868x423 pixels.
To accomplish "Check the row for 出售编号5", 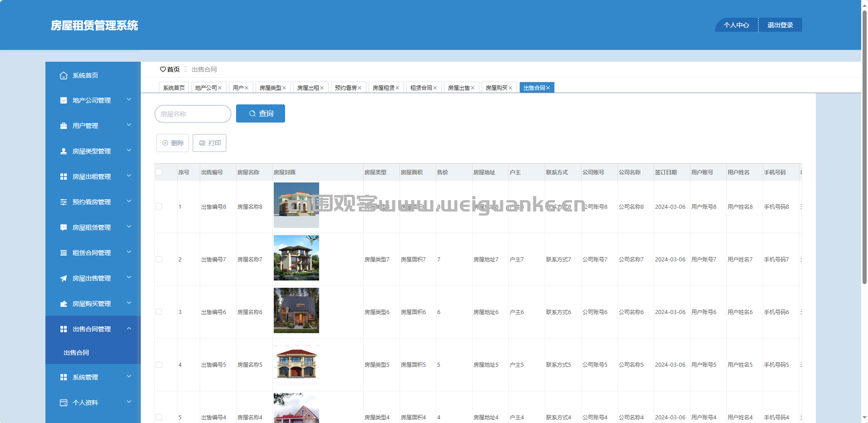I will 159,364.
